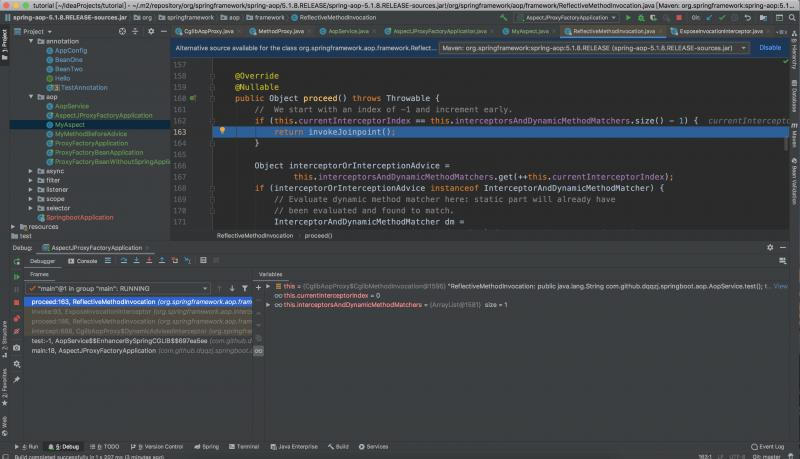Viewport: 800px width, 459px height.
Task: Click the Git Commit checkmark icon
Action: (722, 18)
